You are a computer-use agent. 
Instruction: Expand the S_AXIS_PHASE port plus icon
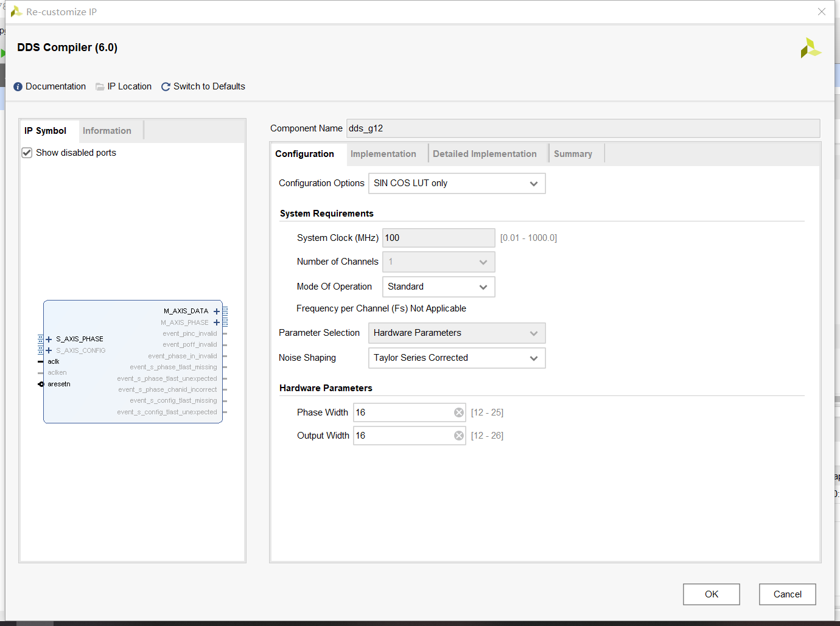[x=49, y=339]
